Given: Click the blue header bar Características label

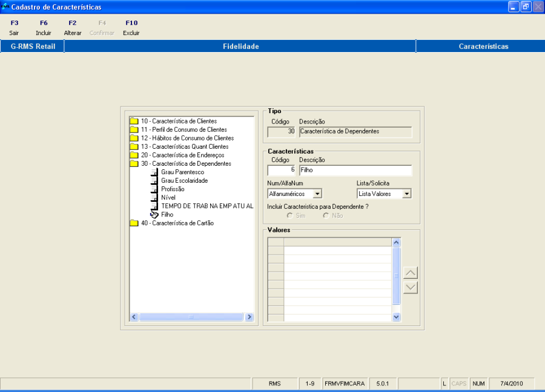Looking at the screenshot, I should tap(483, 46).
